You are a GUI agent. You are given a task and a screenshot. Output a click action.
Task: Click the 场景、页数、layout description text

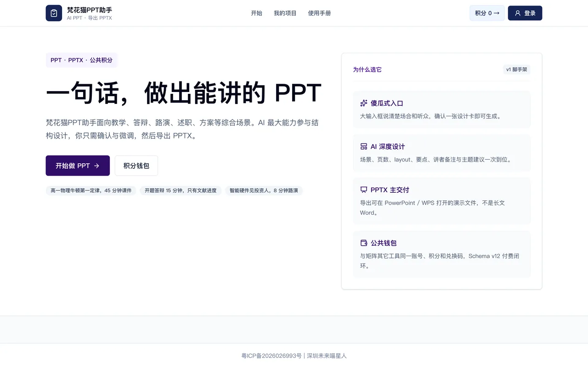point(435,159)
